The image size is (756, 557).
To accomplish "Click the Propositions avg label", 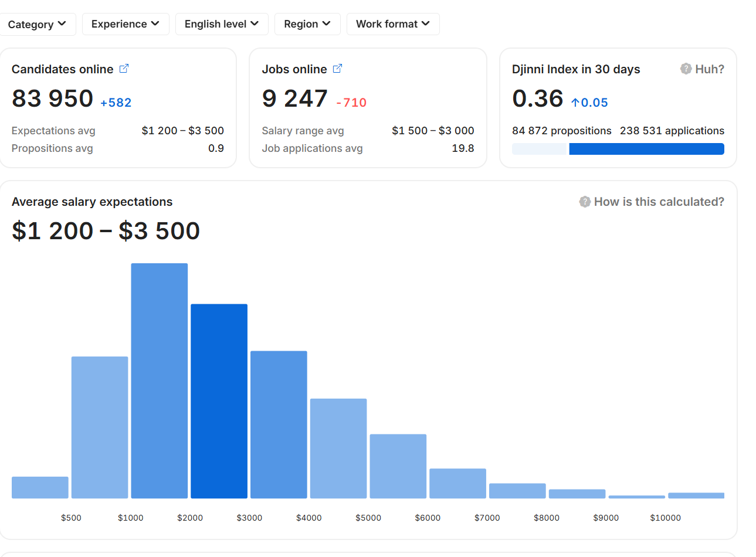I will tap(52, 148).
